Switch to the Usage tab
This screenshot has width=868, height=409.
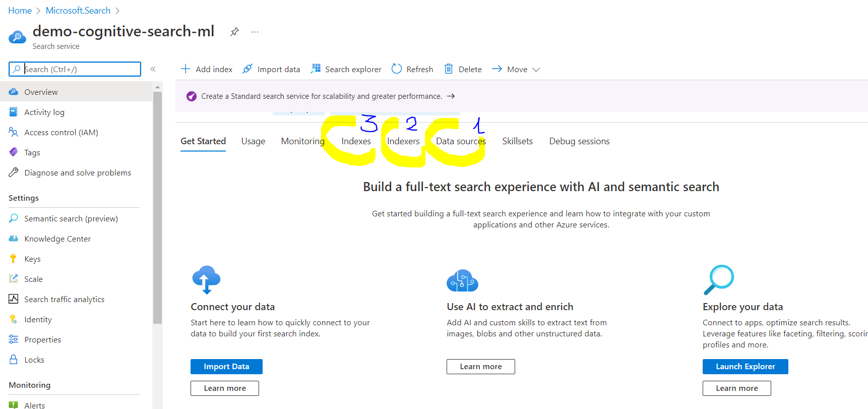(253, 141)
